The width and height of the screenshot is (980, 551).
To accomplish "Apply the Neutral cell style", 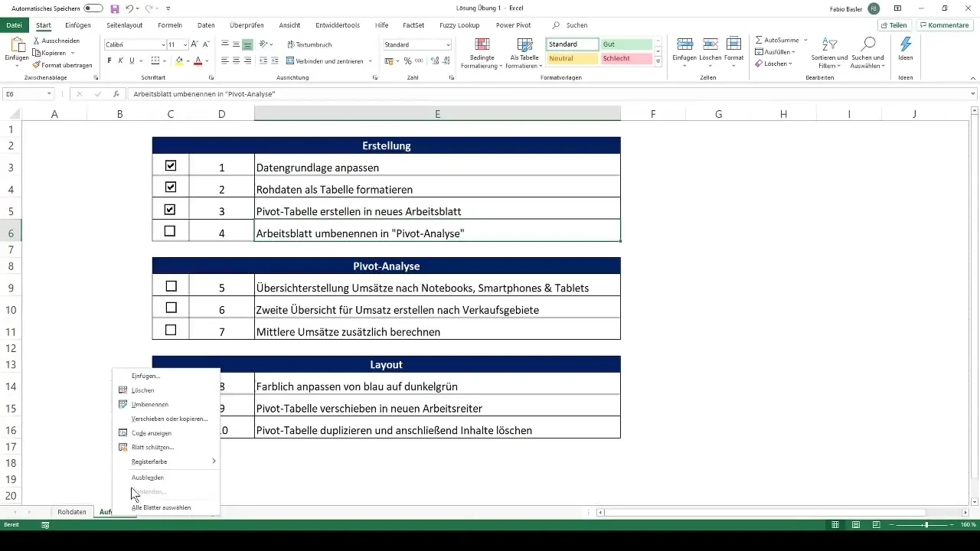I will coord(572,58).
